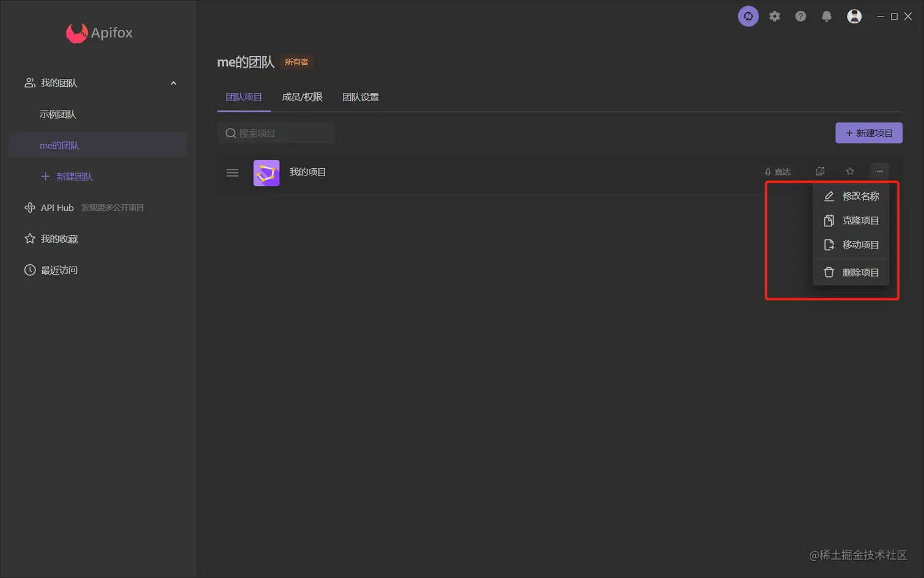The image size is (924, 578).
Task: Click the share/open-external icon on 我的项目 row
Action: coord(820,171)
